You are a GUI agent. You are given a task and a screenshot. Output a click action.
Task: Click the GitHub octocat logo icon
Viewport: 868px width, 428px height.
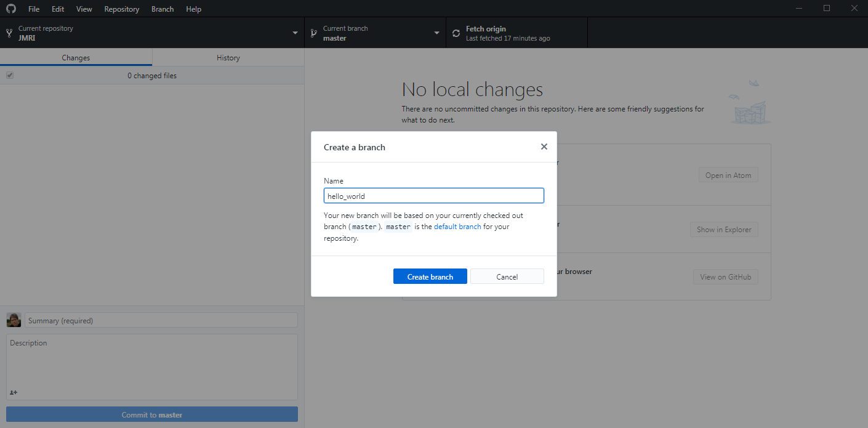[x=10, y=9]
